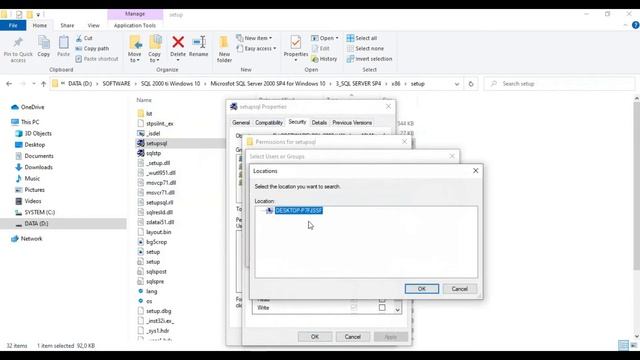Click the Copy ribbon icon
The image size is (640, 360).
(x=44, y=42)
